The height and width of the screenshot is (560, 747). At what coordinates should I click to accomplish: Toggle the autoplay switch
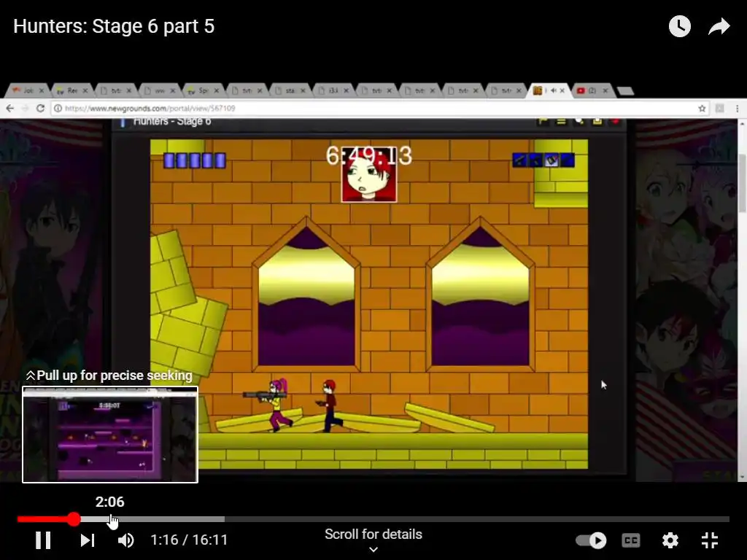point(591,540)
